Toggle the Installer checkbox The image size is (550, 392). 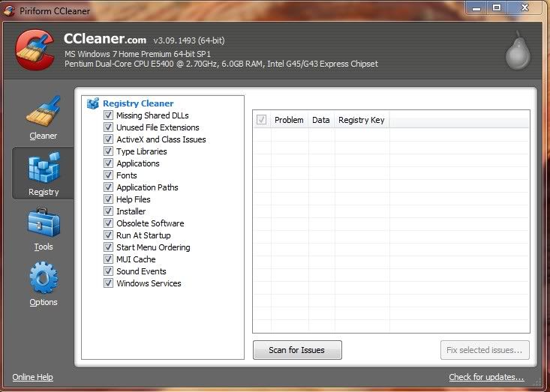[108, 211]
